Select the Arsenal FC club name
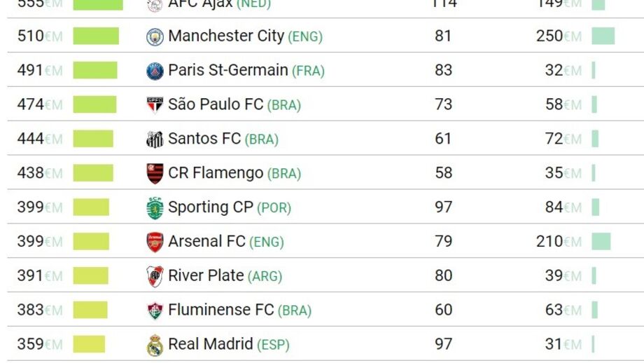Image resolution: width=644 pixels, height=363 pixels. tap(206, 241)
